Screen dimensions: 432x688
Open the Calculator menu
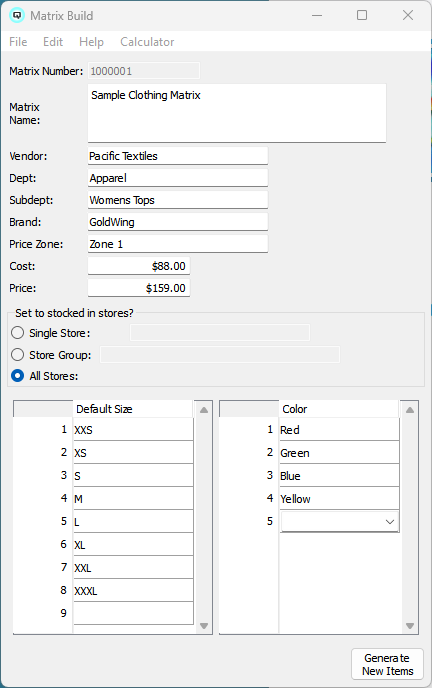pyautogui.click(x=147, y=42)
